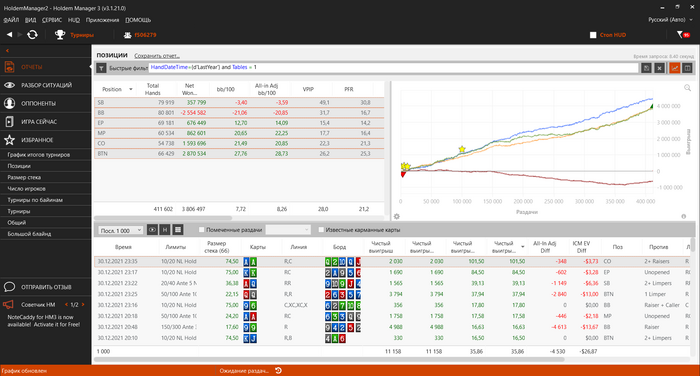Select the hand at 30.12.2021 23:17
The width and height of the screenshot is (700, 376).
392,272
